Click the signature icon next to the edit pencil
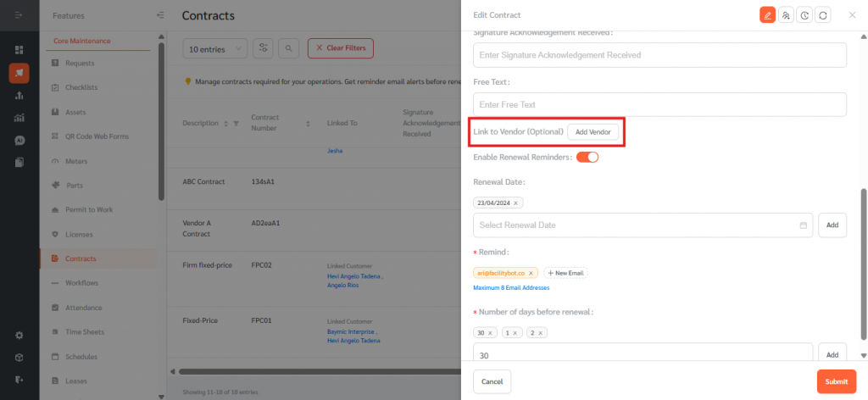Image resolution: width=868 pixels, height=400 pixels. (x=786, y=15)
